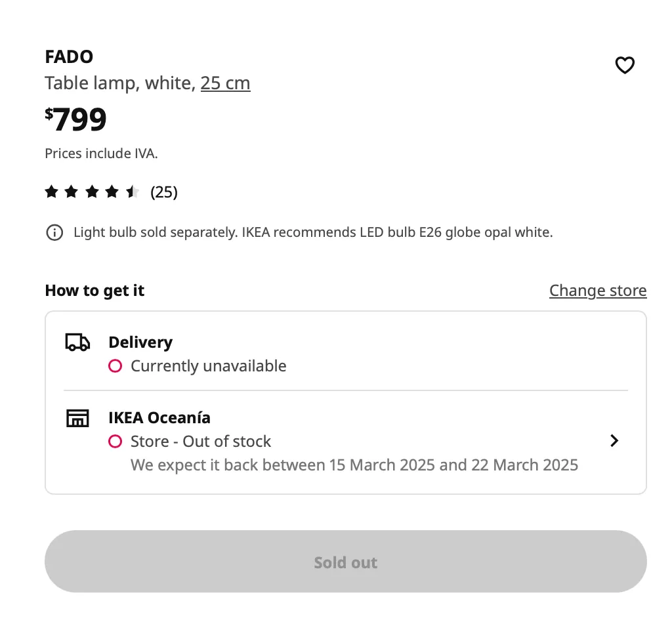Click the first star in the rating

pos(51,192)
